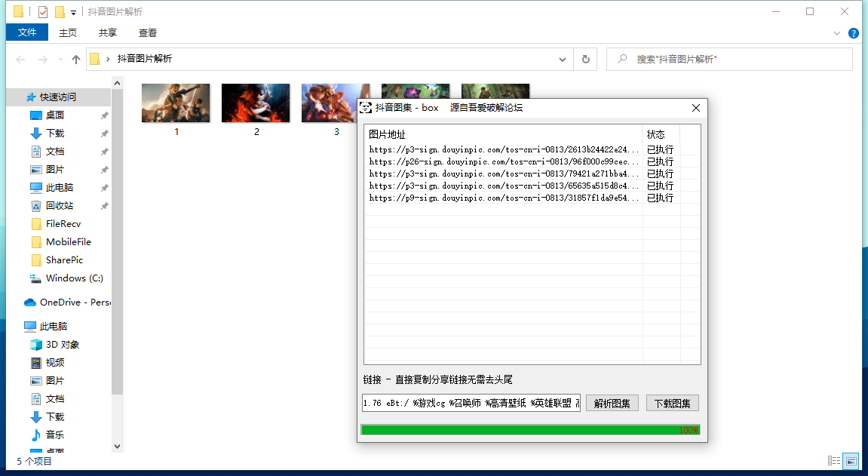Click the 抖音图片解析 breadcrumb in address bar
Image resolution: width=868 pixels, height=476 pixels.
[145, 59]
